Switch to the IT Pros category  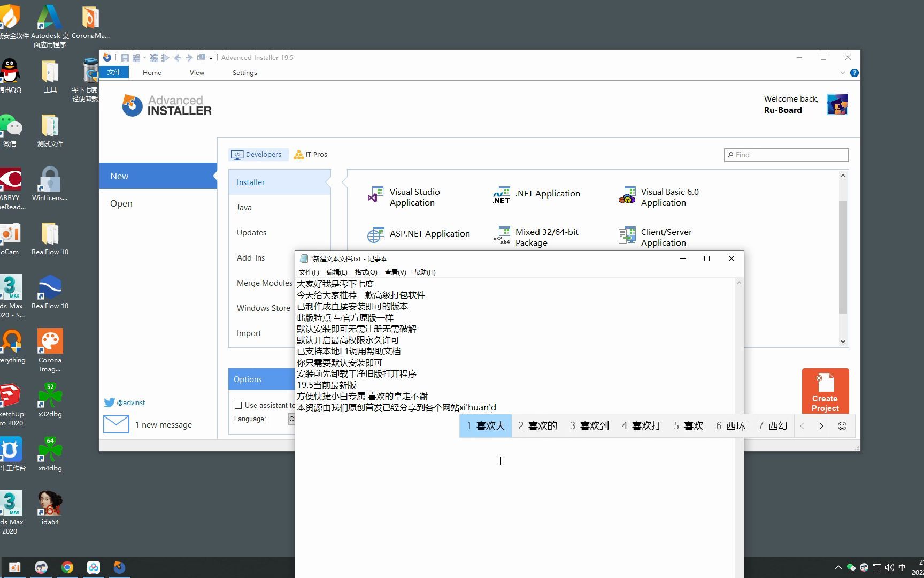point(311,155)
